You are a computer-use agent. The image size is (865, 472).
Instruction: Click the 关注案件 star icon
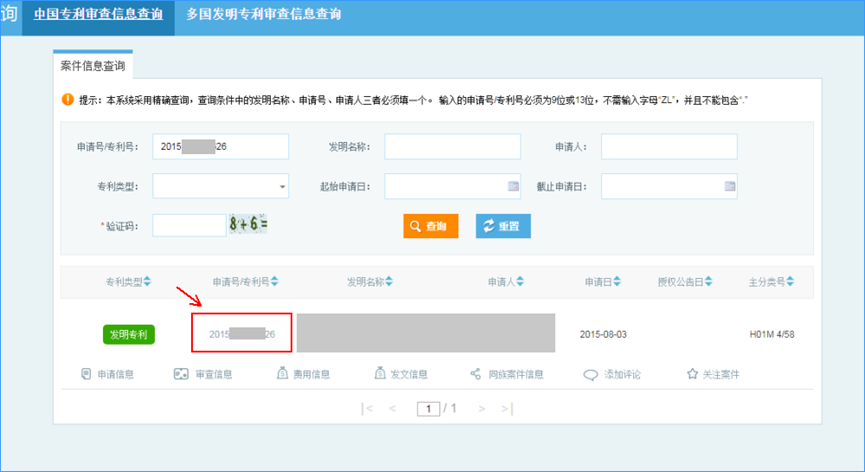click(x=692, y=374)
